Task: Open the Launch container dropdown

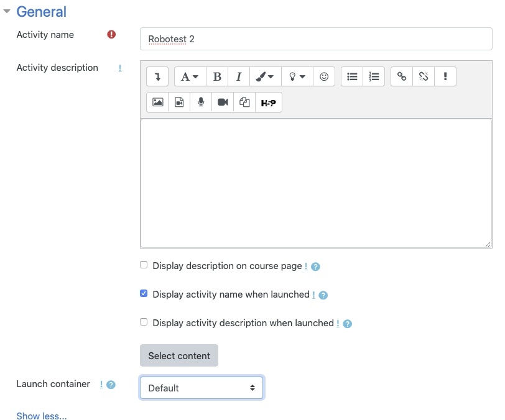Action: coord(202,388)
